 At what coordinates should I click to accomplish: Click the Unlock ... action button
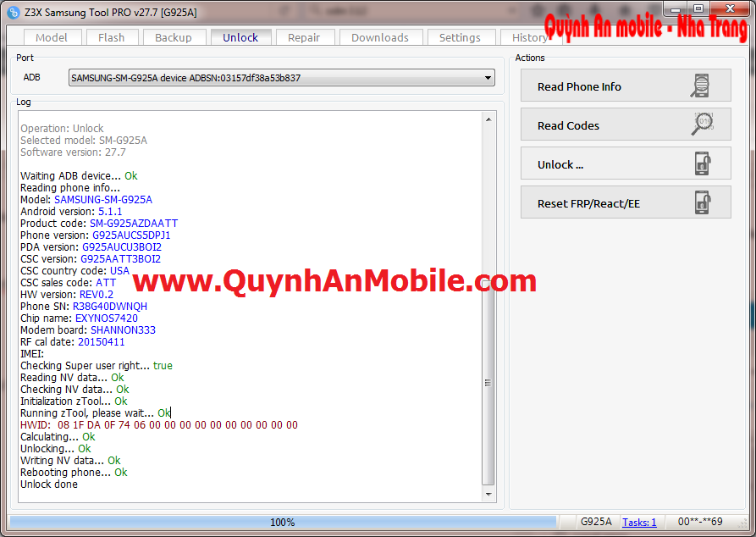tap(626, 163)
